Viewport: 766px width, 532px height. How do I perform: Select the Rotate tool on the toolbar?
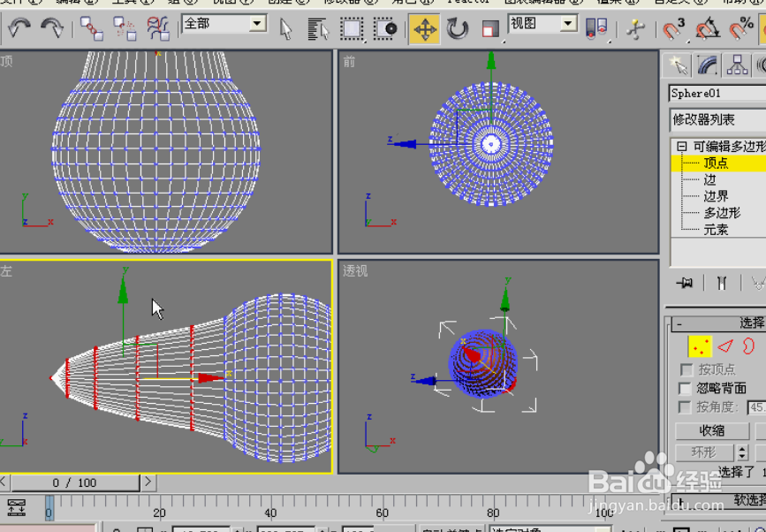456,29
